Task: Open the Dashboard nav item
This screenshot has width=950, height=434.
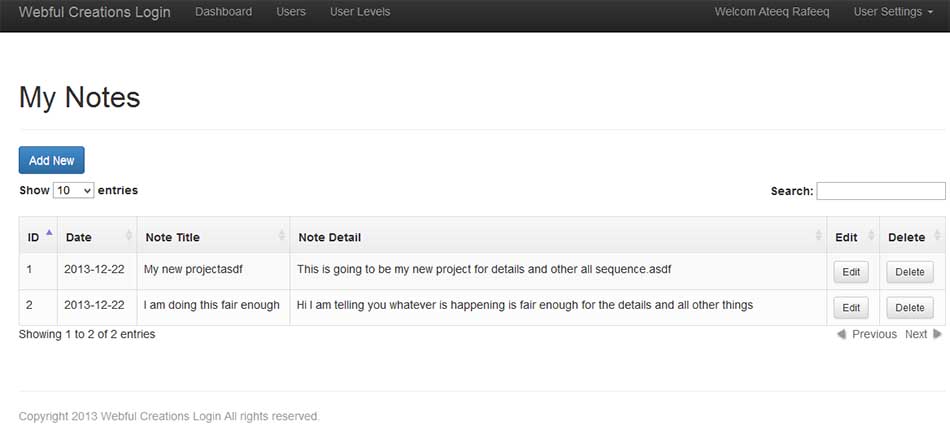Action: point(223,12)
